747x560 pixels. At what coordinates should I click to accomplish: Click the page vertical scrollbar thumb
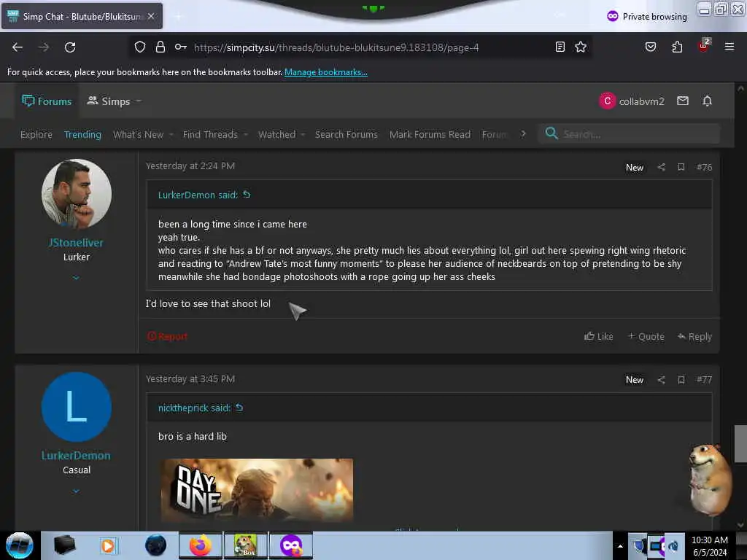coord(740,443)
